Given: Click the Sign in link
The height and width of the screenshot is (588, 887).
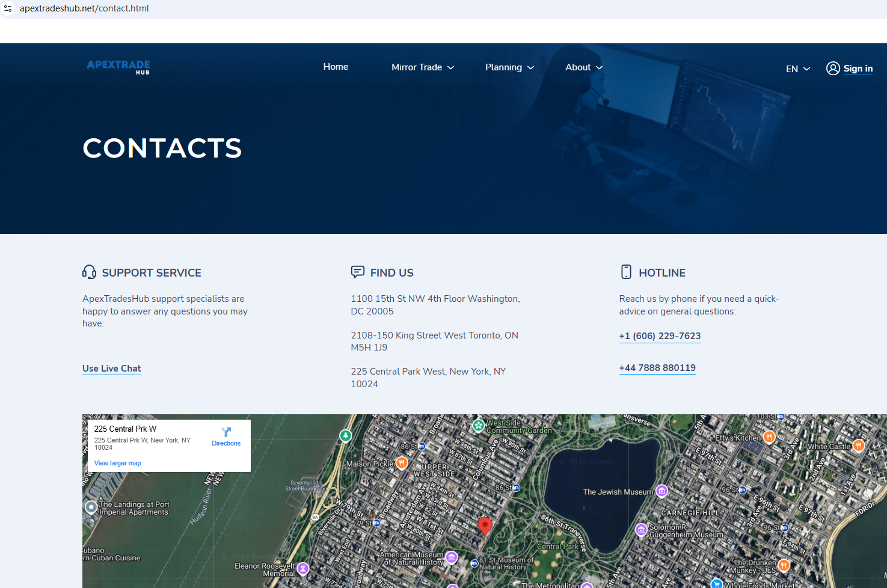Looking at the screenshot, I should pos(858,69).
